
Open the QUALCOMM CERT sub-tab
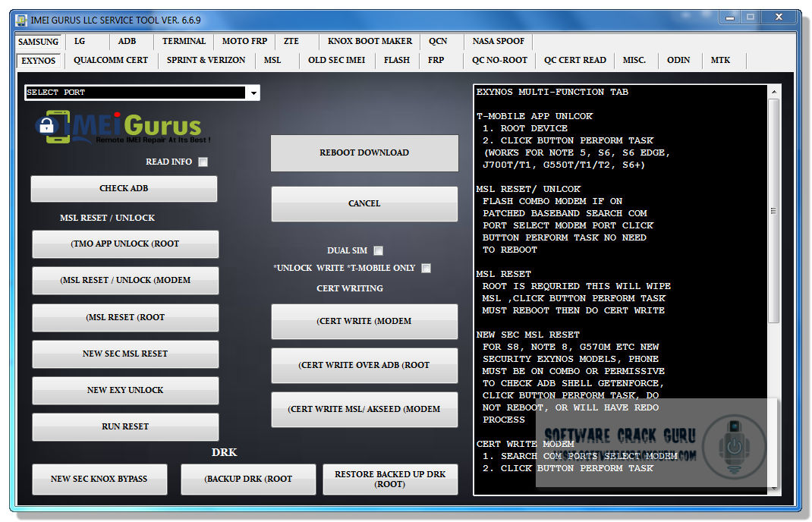pos(111,61)
